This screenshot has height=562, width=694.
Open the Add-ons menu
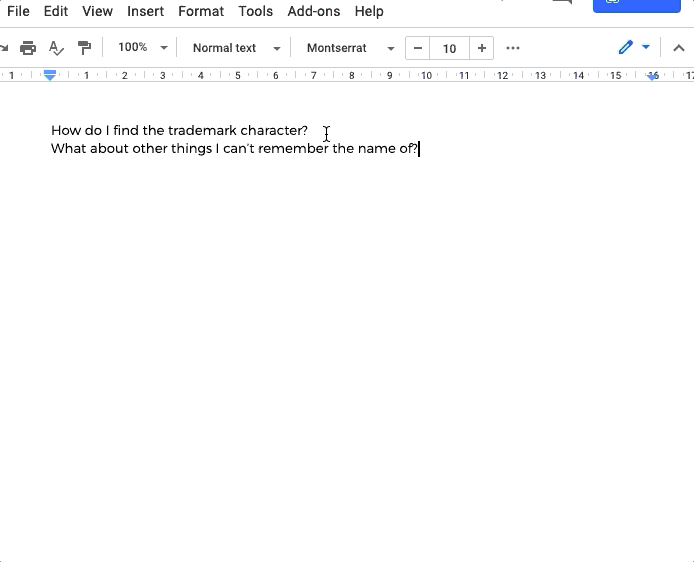313,11
